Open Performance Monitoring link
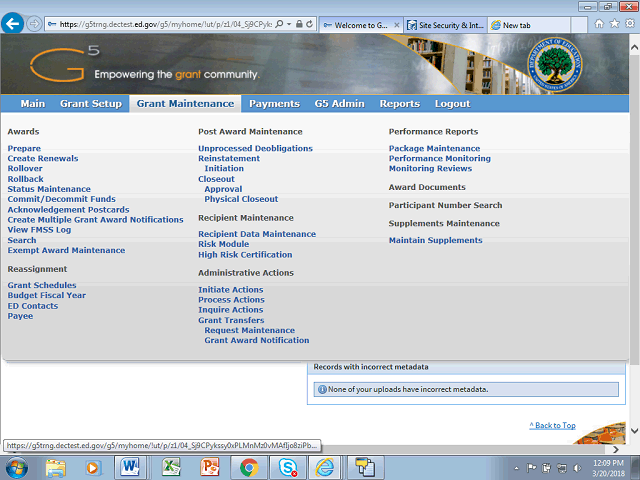 click(440, 158)
